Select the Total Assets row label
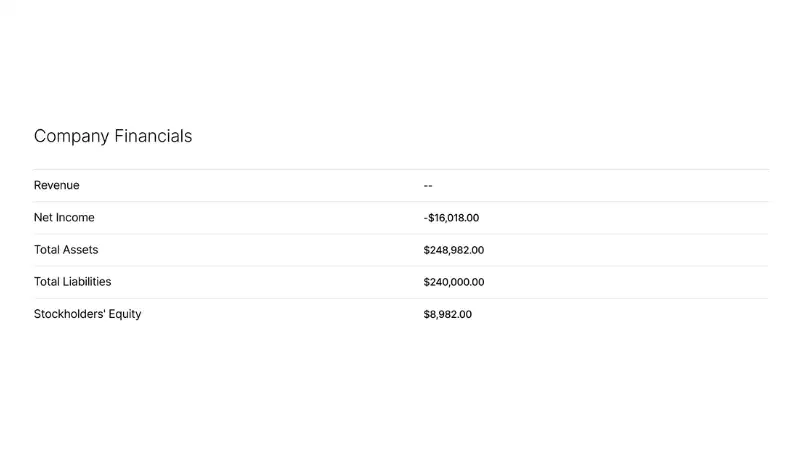 (x=66, y=249)
